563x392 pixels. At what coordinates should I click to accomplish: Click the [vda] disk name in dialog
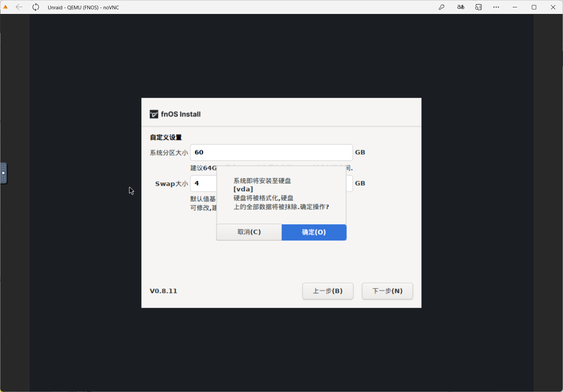(x=243, y=189)
